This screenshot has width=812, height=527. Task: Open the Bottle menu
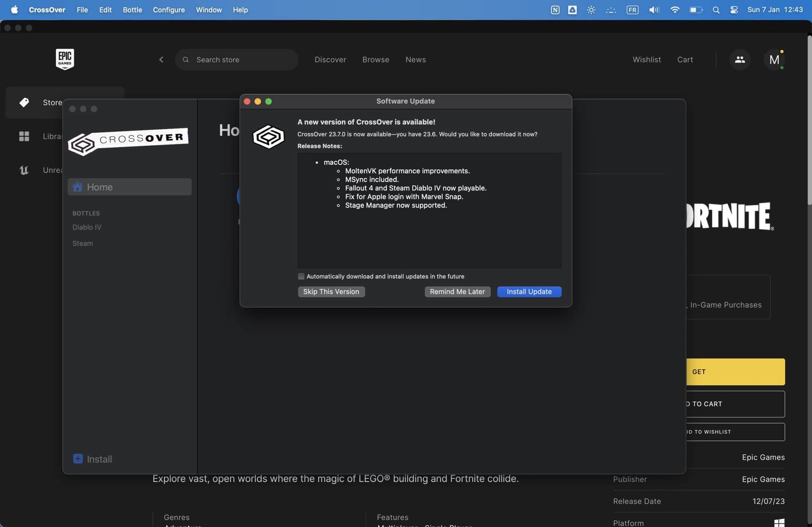point(132,10)
